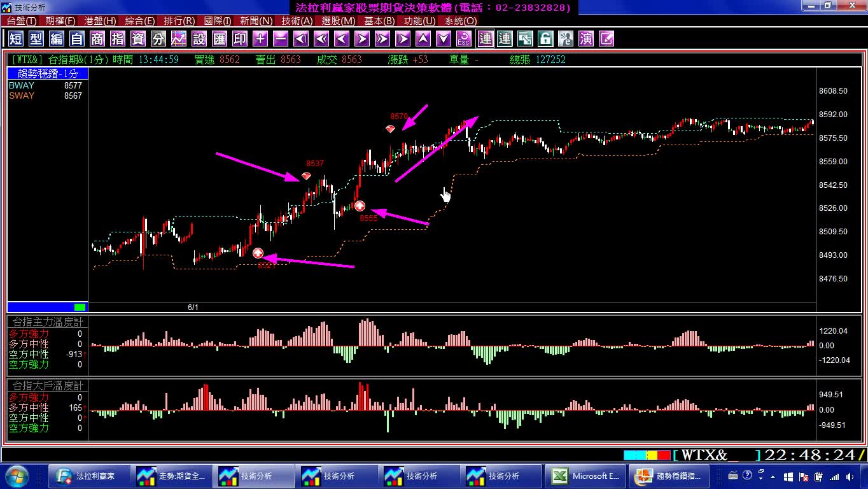Click the WTX& symbol input in status bar

click(x=717, y=455)
